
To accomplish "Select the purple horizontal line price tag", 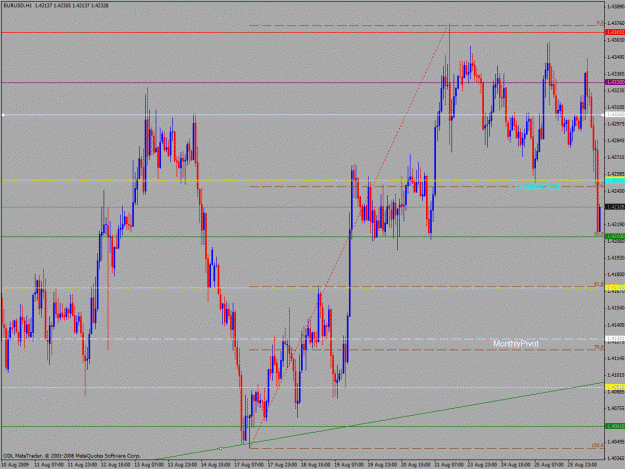I will click(x=615, y=82).
